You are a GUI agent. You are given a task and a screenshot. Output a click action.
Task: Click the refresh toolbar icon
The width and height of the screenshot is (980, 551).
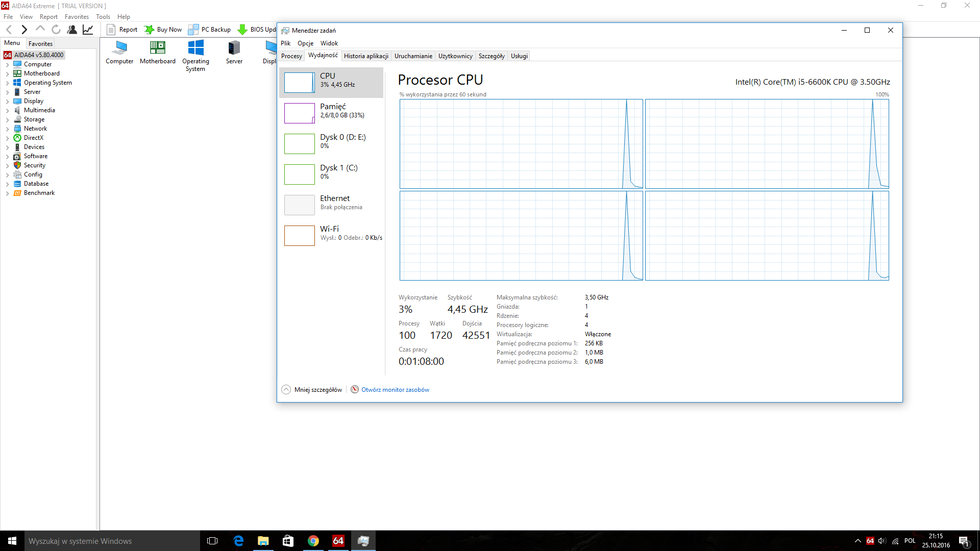pos(56,30)
